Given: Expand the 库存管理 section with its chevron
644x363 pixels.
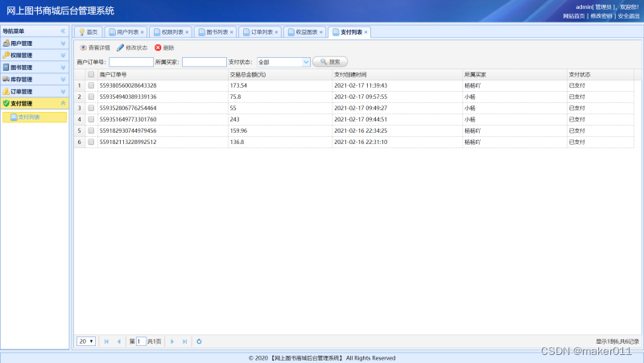Looking at the screenshot, I should [x=63, y=79].
